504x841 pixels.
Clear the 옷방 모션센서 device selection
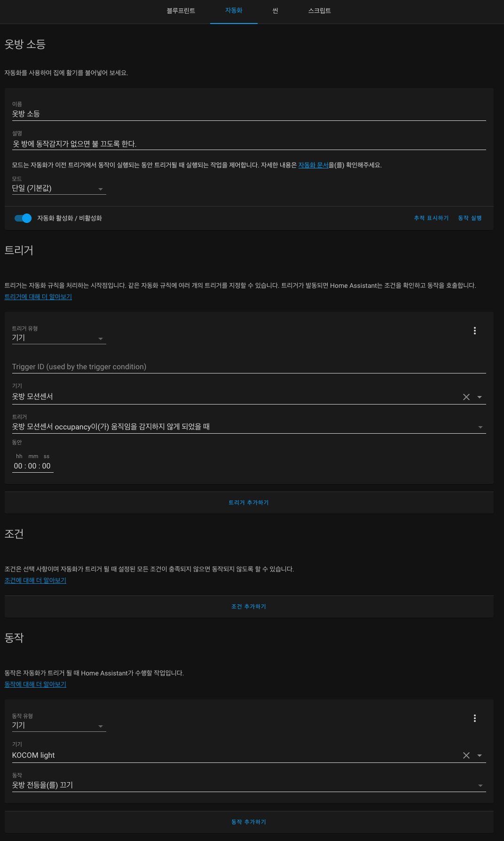tap(466, 397)
